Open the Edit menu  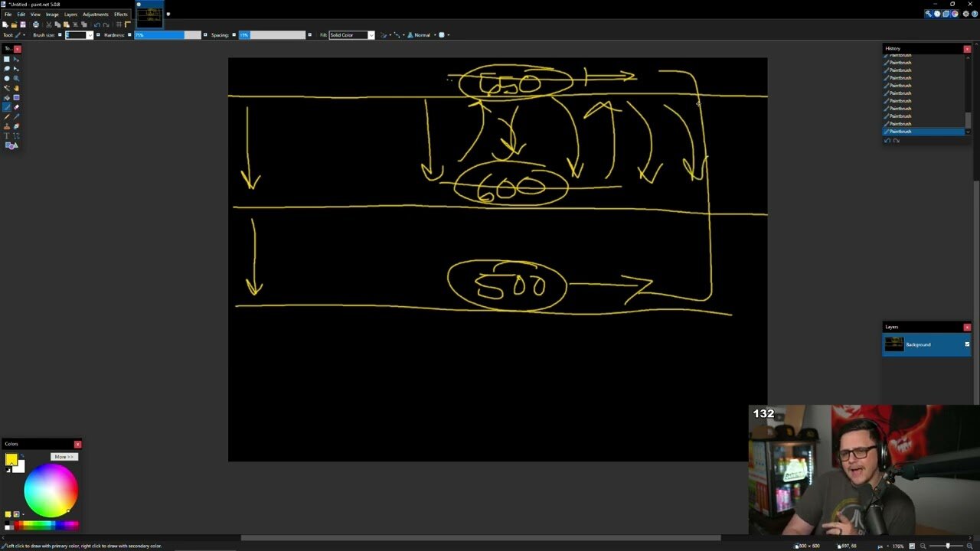(21, 15)
